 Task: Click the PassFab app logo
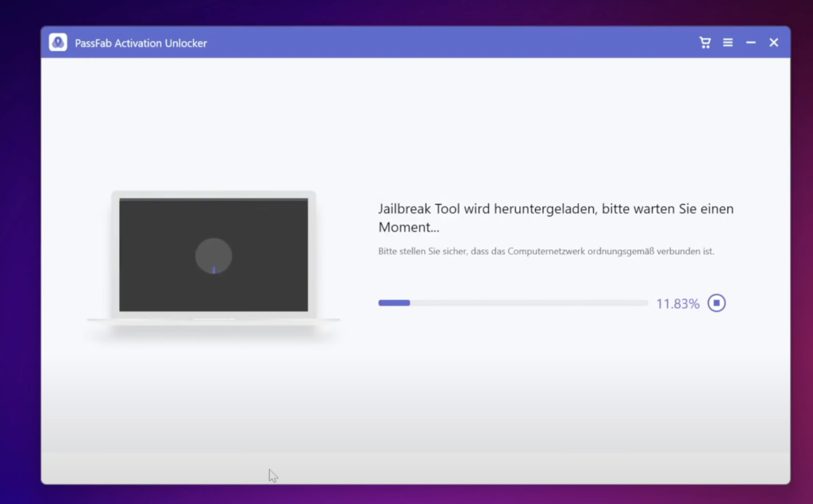(x=58, y=43)
